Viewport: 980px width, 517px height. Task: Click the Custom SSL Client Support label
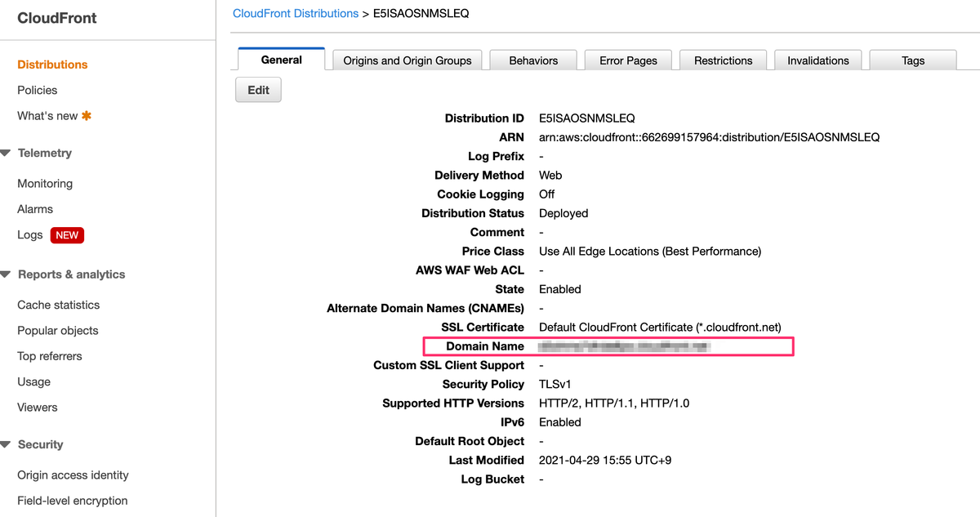(449, 365)
